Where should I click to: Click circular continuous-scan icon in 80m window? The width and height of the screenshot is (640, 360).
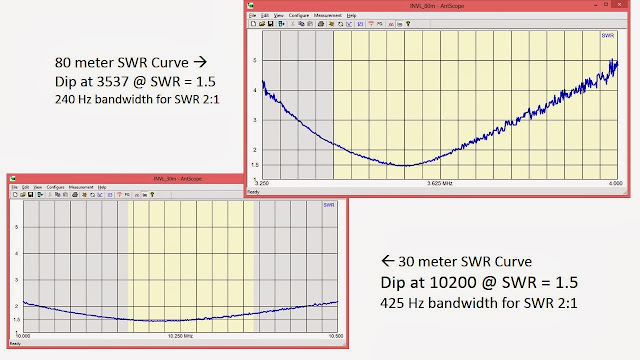click(x=340, y=24)
